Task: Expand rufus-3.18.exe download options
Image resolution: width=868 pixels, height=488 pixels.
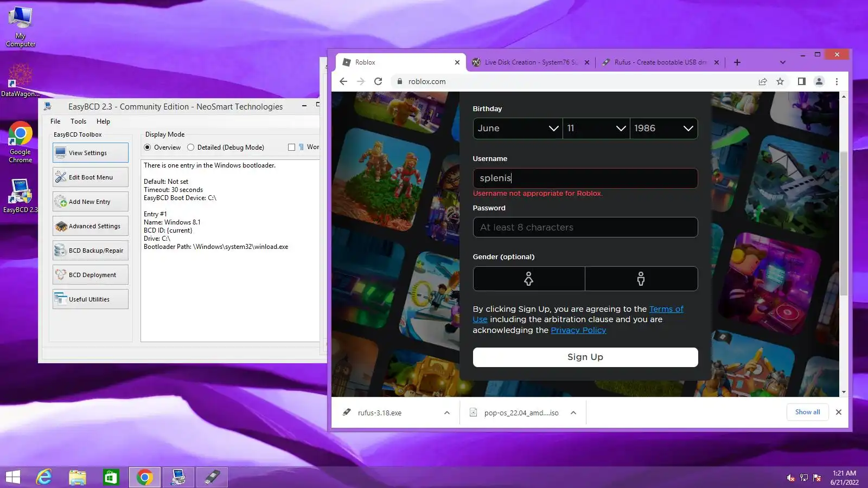Action: click(446, 413)
